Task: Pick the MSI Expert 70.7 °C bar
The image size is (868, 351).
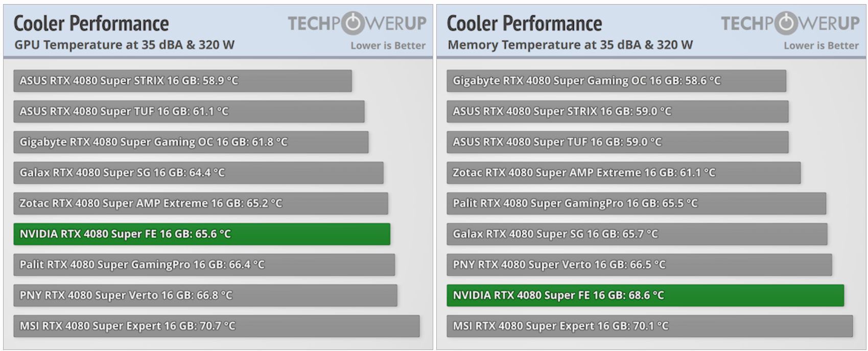Action: coord(216,326)
